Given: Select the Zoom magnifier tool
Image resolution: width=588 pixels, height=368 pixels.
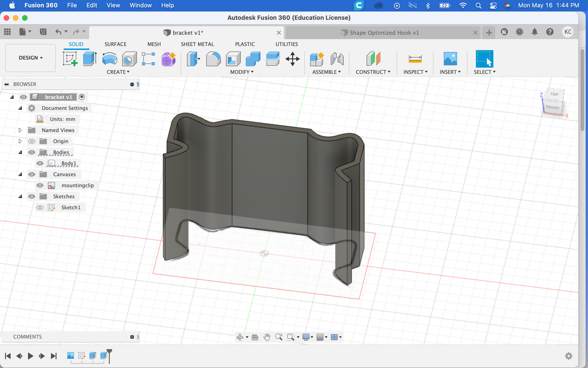Looking at the screenshot, I should tap(279, 337).
